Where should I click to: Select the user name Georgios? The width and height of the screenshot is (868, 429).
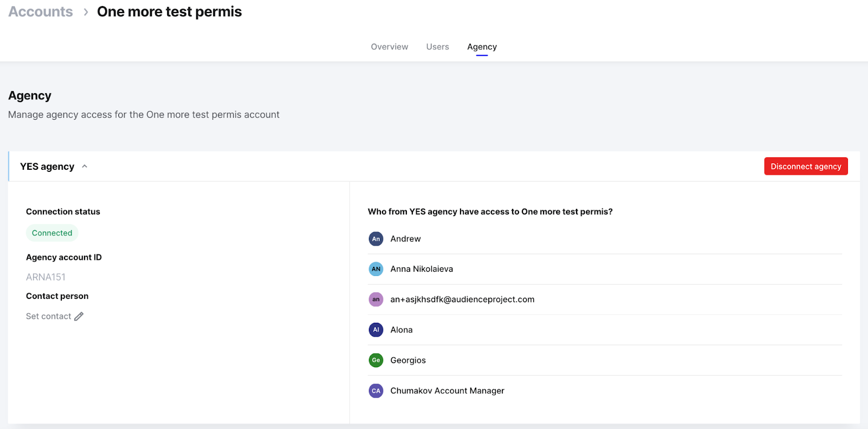(x=408, y=360)
